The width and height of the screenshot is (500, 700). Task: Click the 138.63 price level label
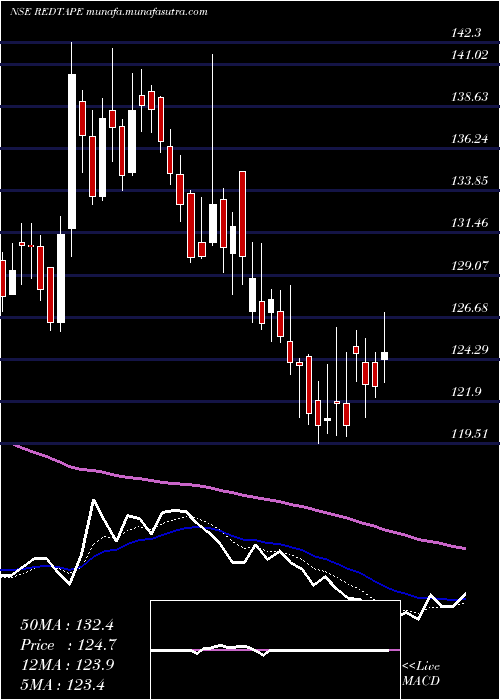[472, 97]
